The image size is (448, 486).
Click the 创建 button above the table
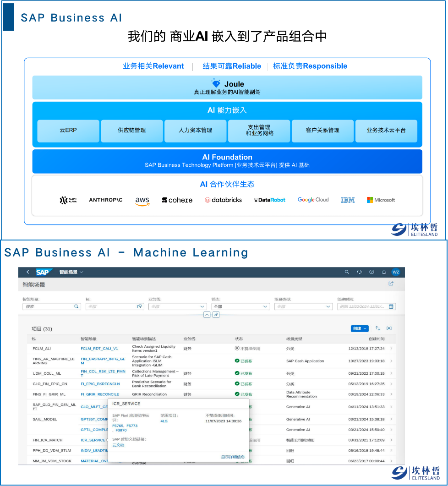359,328
